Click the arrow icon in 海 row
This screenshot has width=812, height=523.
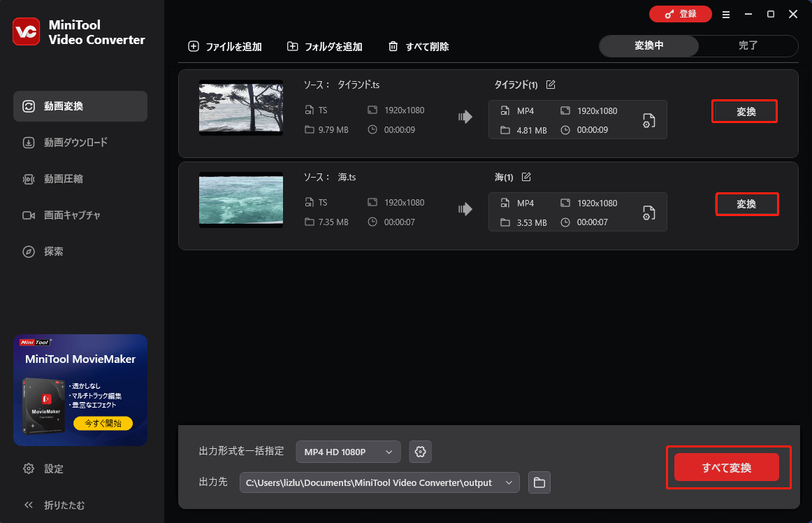(x=465, y=209)
